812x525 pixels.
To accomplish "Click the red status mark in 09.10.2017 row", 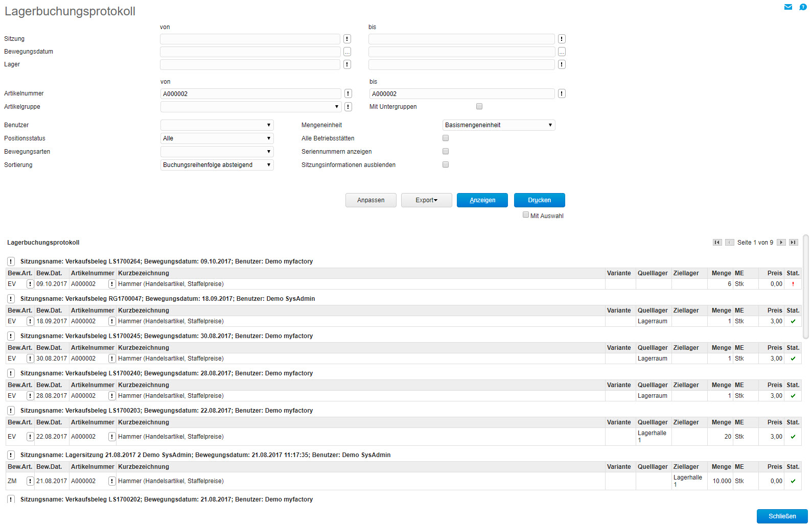I will 793,284.
